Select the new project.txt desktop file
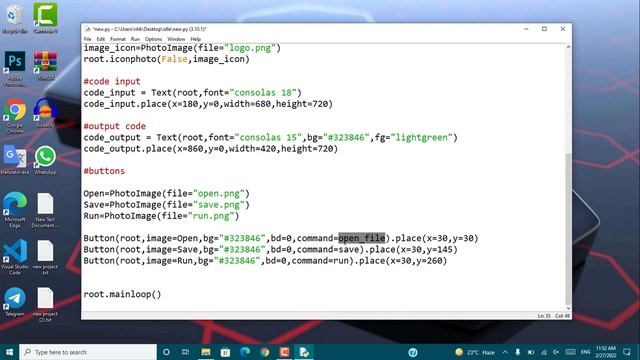640x360 pixels. [45, 257]
